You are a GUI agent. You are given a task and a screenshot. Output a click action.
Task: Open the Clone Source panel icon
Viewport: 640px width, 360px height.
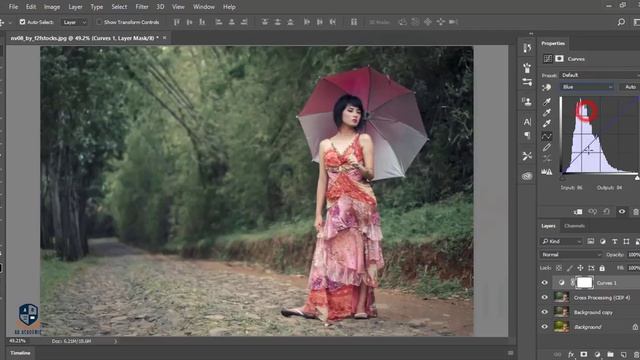(527, 101)
